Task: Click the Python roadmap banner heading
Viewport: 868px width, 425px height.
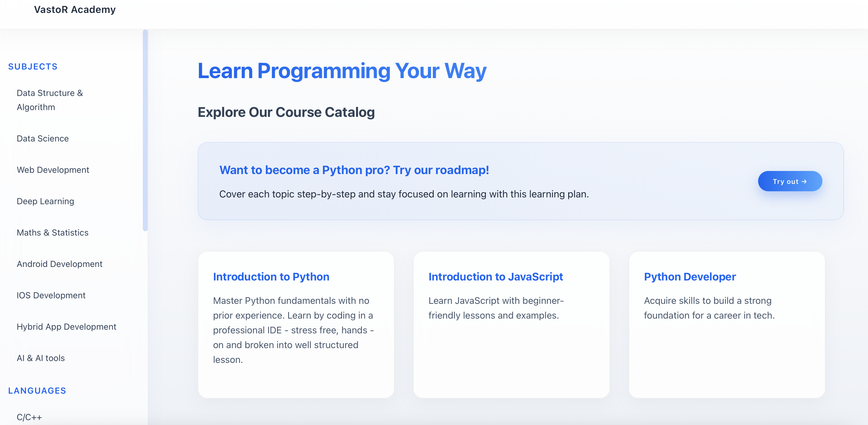Action: [x=354, y=170]
